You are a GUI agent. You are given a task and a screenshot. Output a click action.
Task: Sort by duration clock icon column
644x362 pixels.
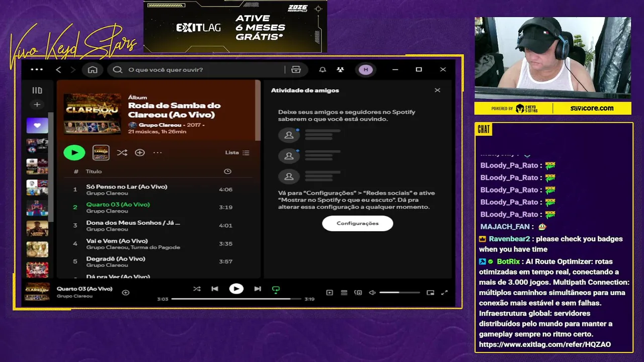tap(227, 171)
